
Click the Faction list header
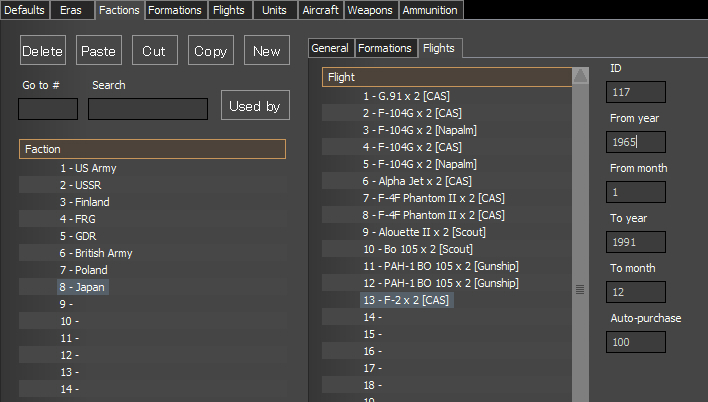click(x=153, y=149)
